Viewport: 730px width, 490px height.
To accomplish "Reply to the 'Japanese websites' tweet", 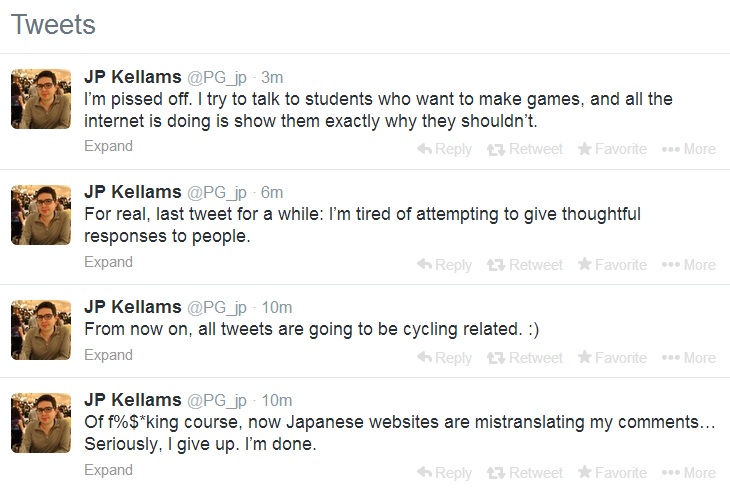I will (444, 472).
